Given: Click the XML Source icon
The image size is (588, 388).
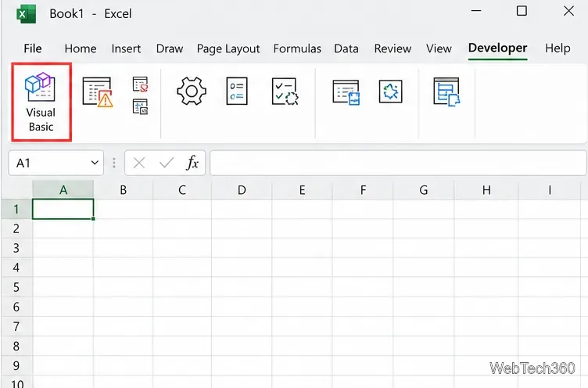Looking at the screenshot, I should (446, 92).
